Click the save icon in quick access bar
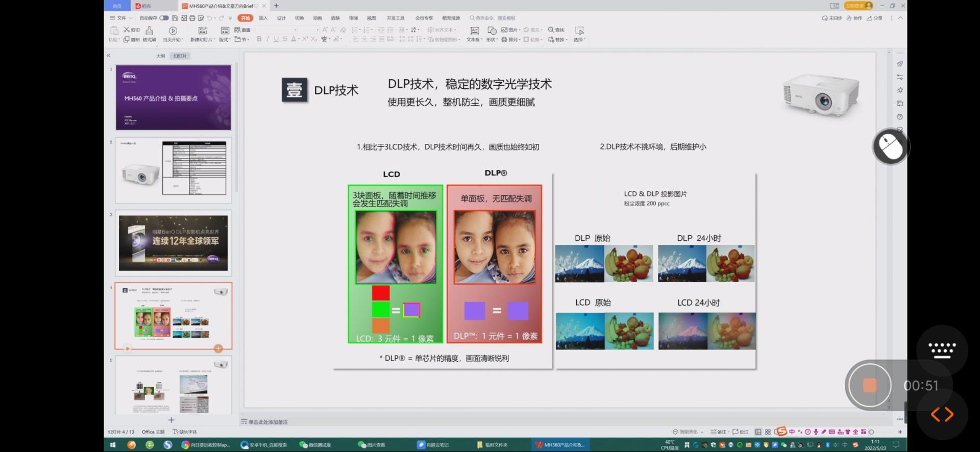The width and height of the screenshot is (980, 452). tap(175, 18)
